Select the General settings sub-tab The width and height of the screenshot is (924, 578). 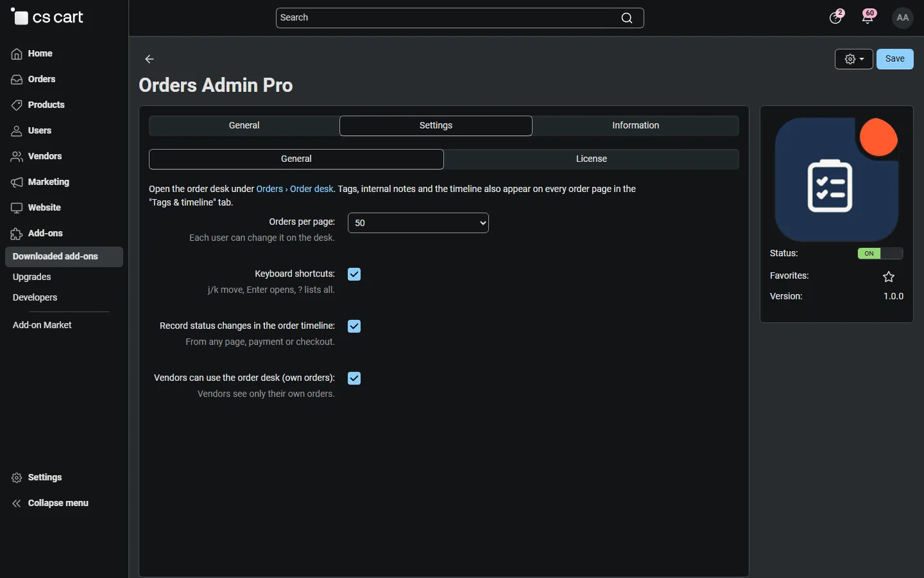click(296, 159)
